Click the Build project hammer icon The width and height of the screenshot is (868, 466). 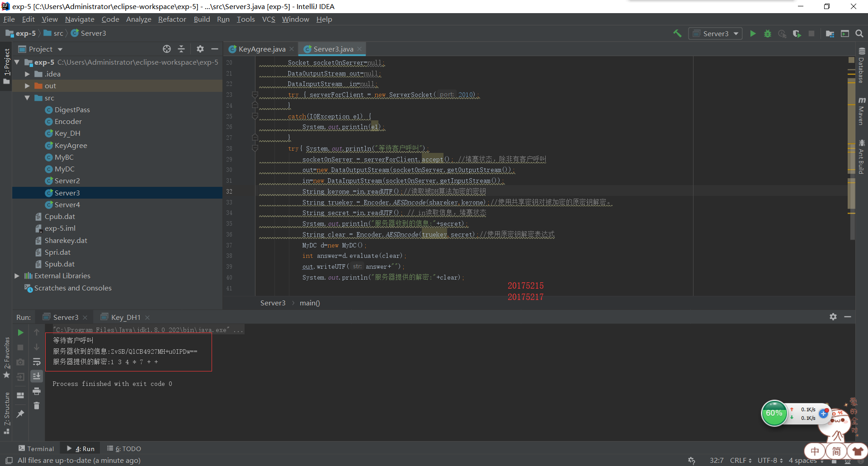677,33
